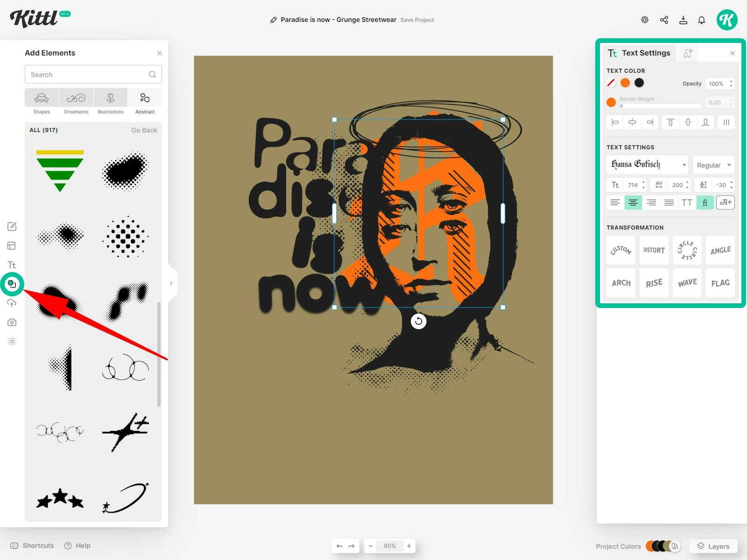Click the elements Search field
Screen dimensions: 747x560
(89, 75)
